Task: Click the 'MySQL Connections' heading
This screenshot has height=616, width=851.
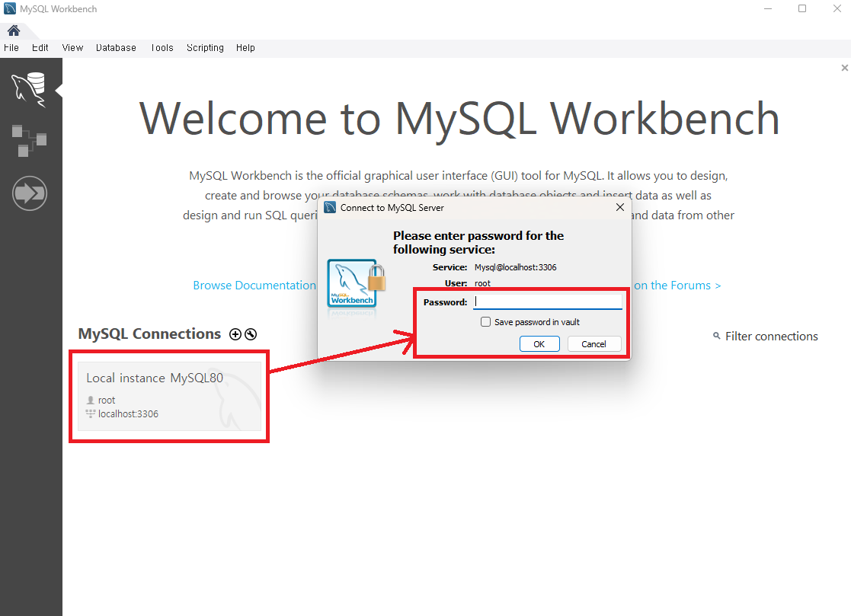Action: point(150,334)
